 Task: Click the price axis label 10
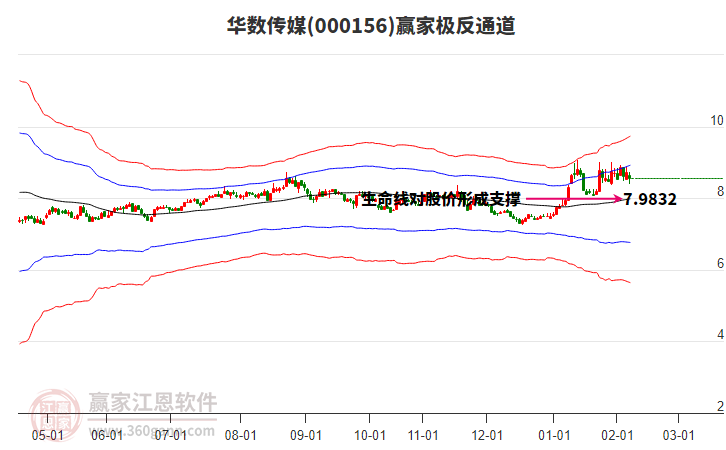click(x=717, y=120)
